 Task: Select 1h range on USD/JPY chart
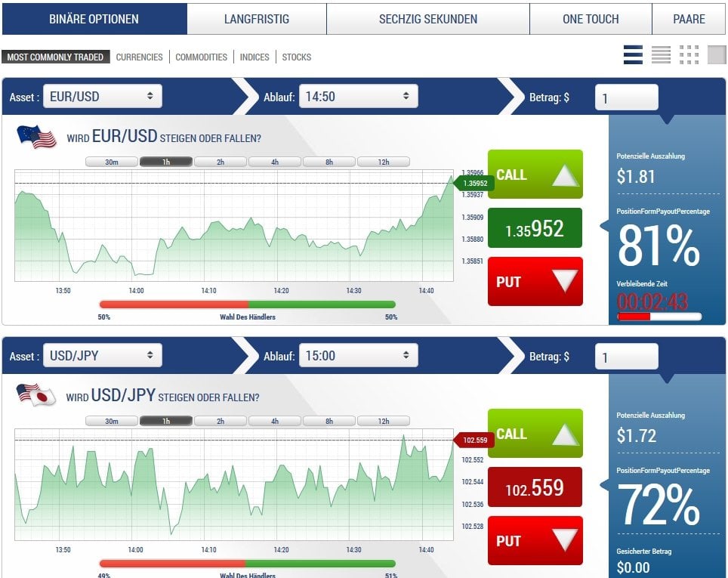tap(165, 421)
